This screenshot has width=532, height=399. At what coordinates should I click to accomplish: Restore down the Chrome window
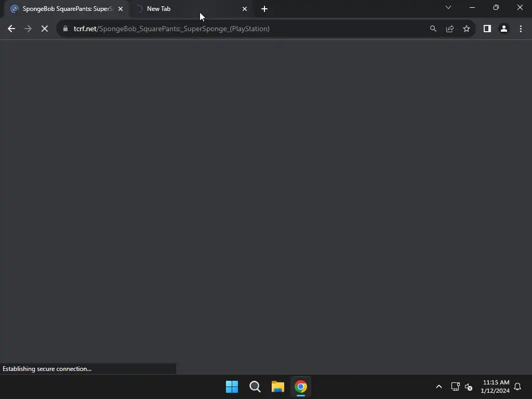[496, 7]
